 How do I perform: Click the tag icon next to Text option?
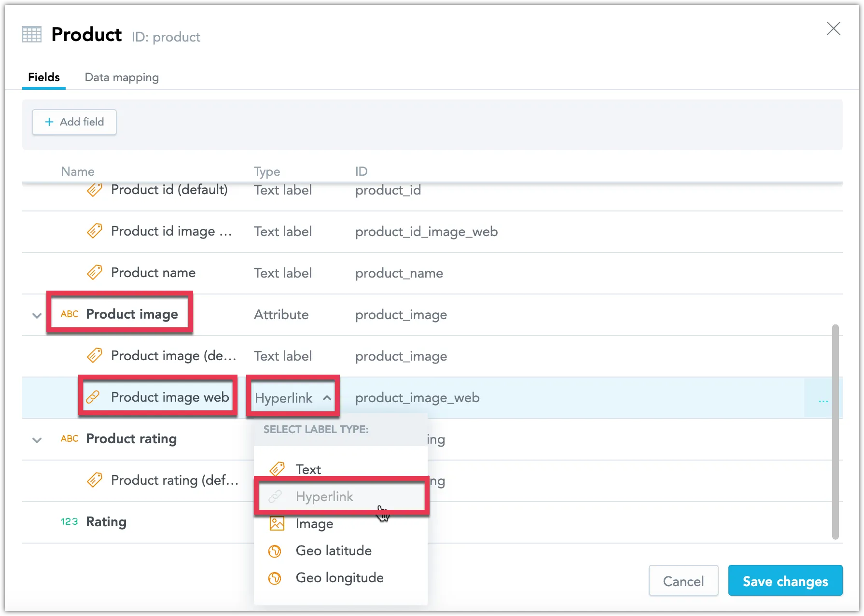point(277,469)
